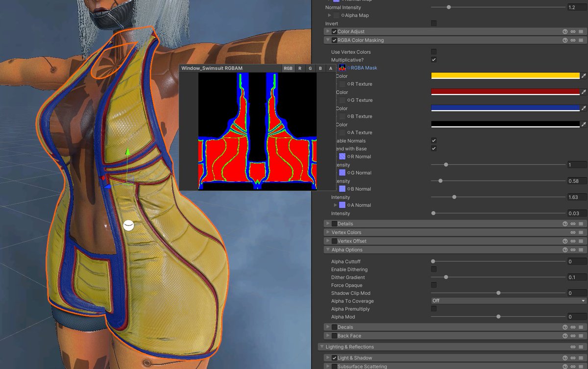
Task: Open the menu icon on Vertex Colors header
Action: pyautogui.click(x=581, y=232)
